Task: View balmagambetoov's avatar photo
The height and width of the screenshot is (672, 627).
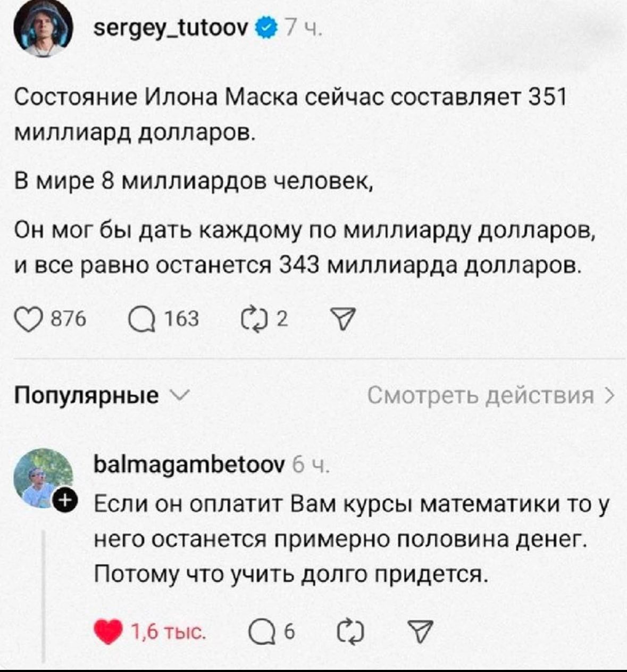Action: 40,477
